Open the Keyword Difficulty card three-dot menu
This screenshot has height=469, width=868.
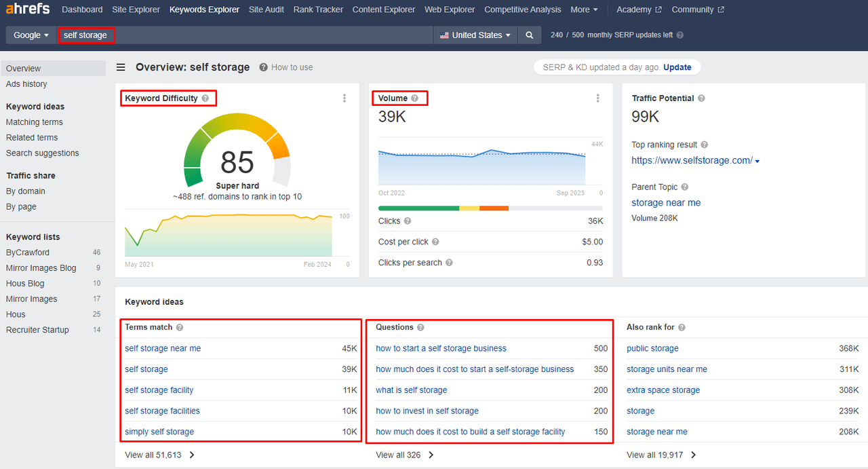click(344, 98)
